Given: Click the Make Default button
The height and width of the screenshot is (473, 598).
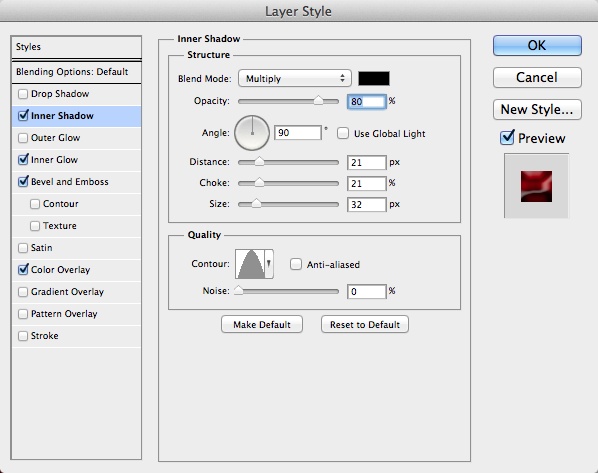Looking at the screenshot, I should pyautogui.click(x=262, y=325).
